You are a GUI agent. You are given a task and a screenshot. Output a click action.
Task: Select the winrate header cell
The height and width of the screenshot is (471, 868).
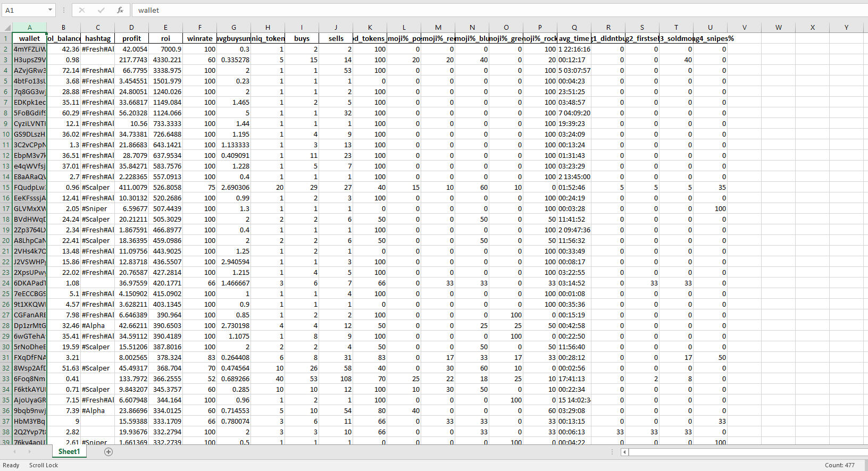(x=199, y=38)
